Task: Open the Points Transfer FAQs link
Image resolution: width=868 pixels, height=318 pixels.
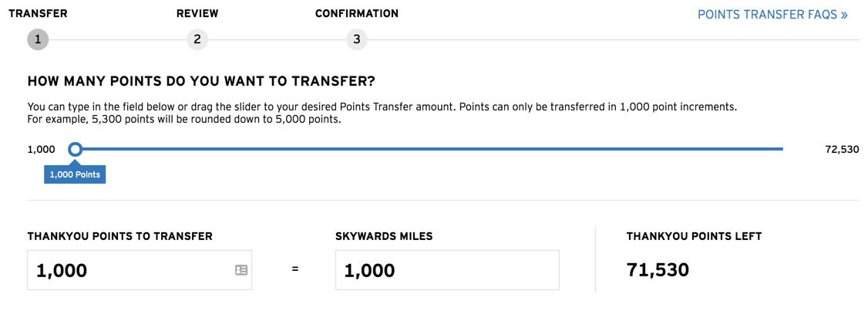Action: 772,15
